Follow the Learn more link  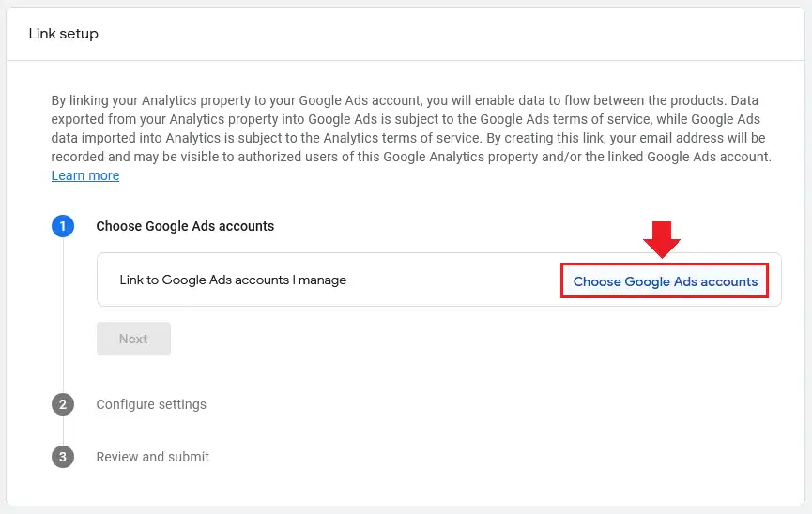click(85, 175)
